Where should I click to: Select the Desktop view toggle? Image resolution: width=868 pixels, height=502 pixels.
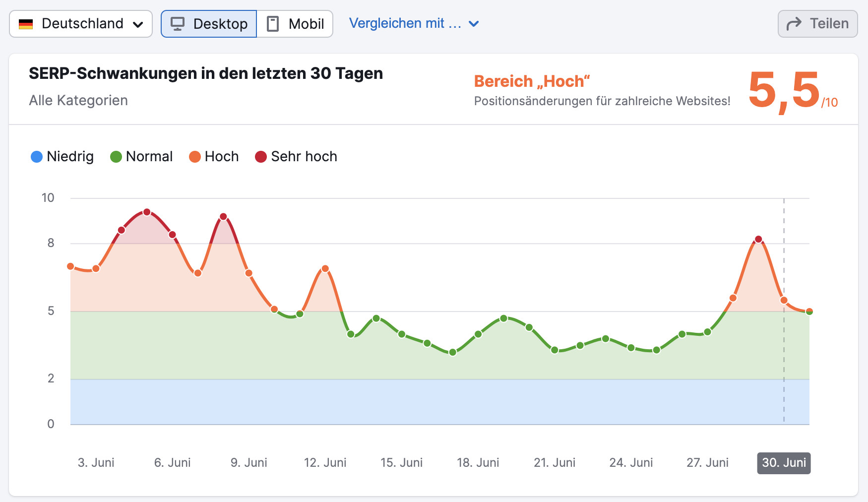click(208, 23)
